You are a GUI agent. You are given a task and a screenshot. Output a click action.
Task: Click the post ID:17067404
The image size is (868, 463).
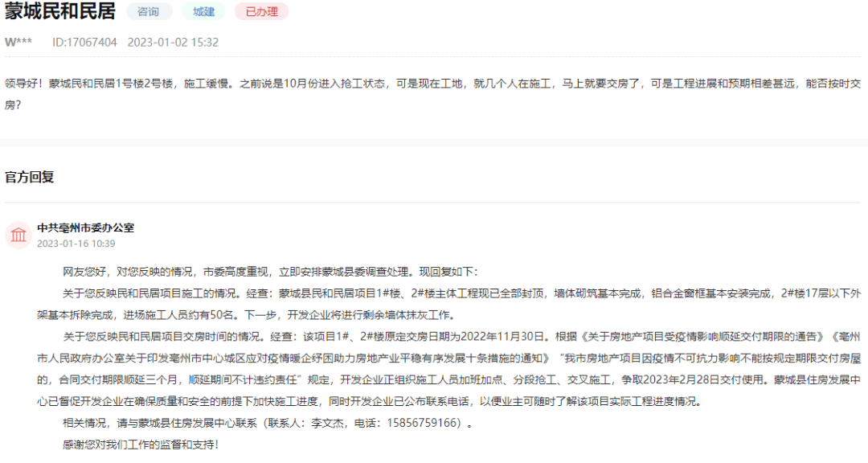84,42
